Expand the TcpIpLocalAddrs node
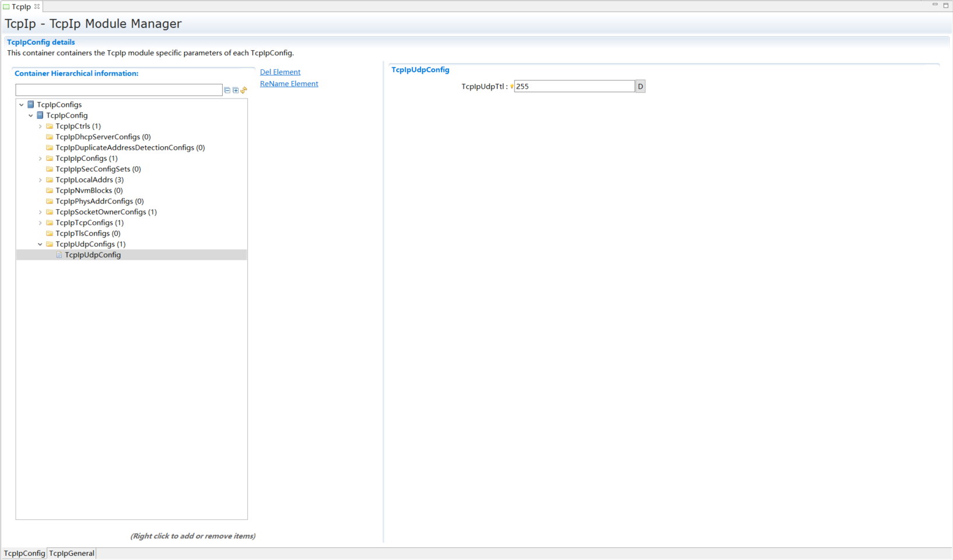The width and height of the screenshot is (953, 560). point(40,180)
